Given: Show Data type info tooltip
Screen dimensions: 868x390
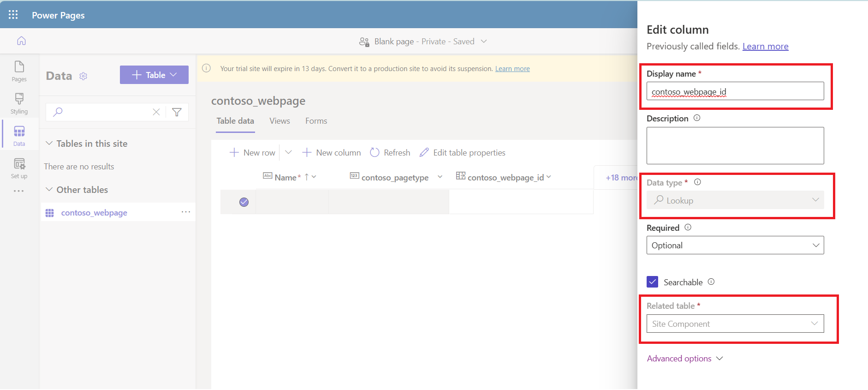Looking at the screenshot, I should pos(697,182).
